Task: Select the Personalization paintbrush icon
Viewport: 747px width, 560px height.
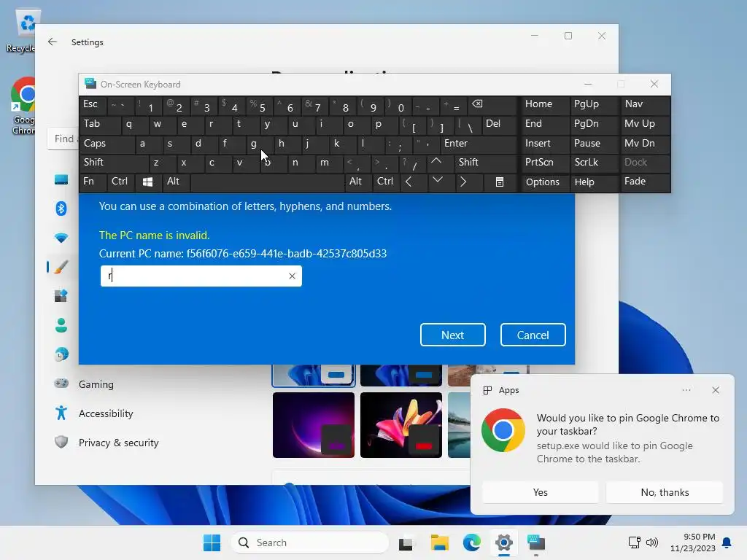Action: click(61, 267)
